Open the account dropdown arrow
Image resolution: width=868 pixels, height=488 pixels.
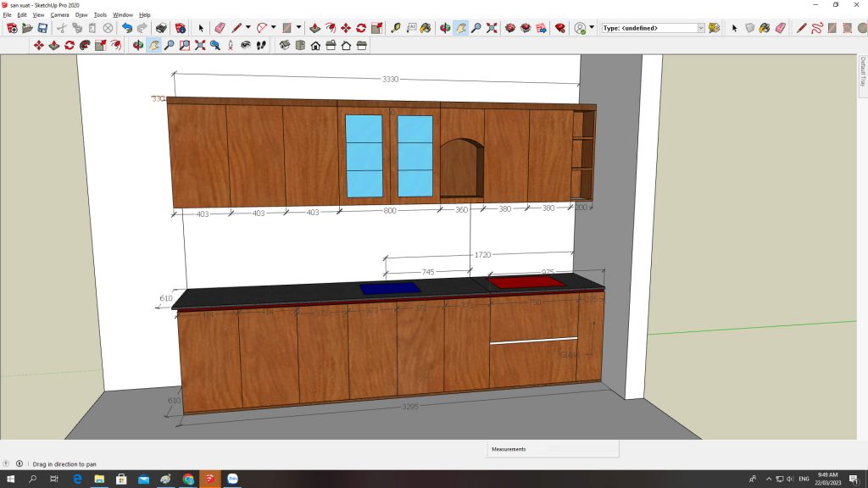(592, 27)
